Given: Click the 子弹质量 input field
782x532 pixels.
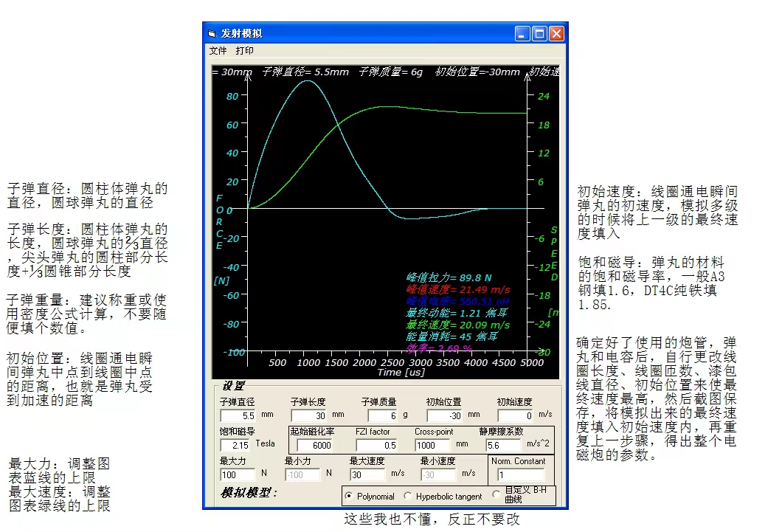Looking at the screenshot, I should (383, 415).
